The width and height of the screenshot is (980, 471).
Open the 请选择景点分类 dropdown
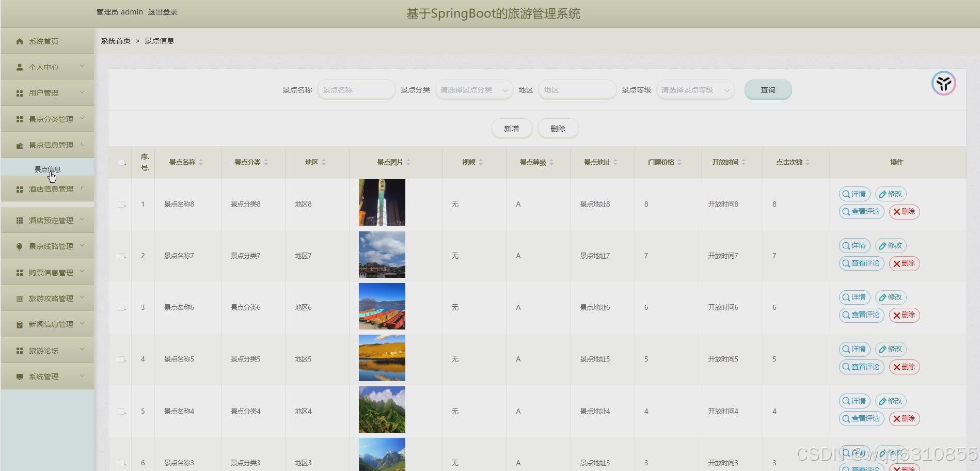(x=472, y=89)
